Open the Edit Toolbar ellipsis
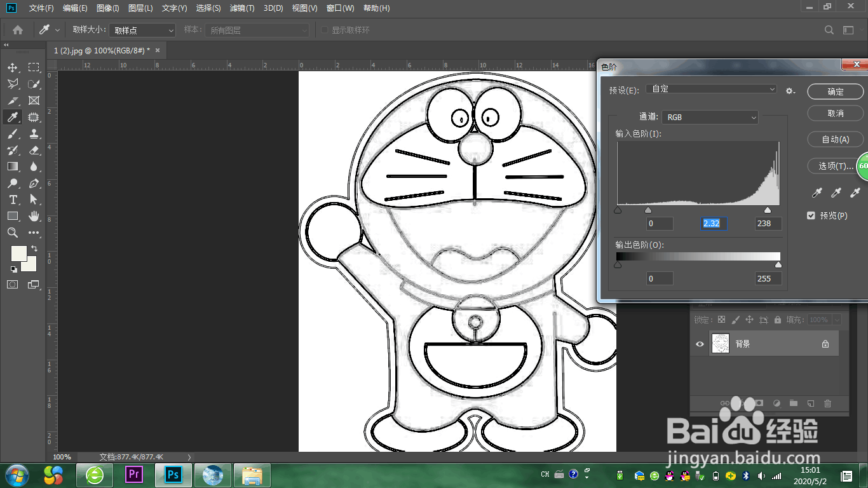Image resolution: width=868 pixels, height=488 pixels. click(x=34, y=233)
